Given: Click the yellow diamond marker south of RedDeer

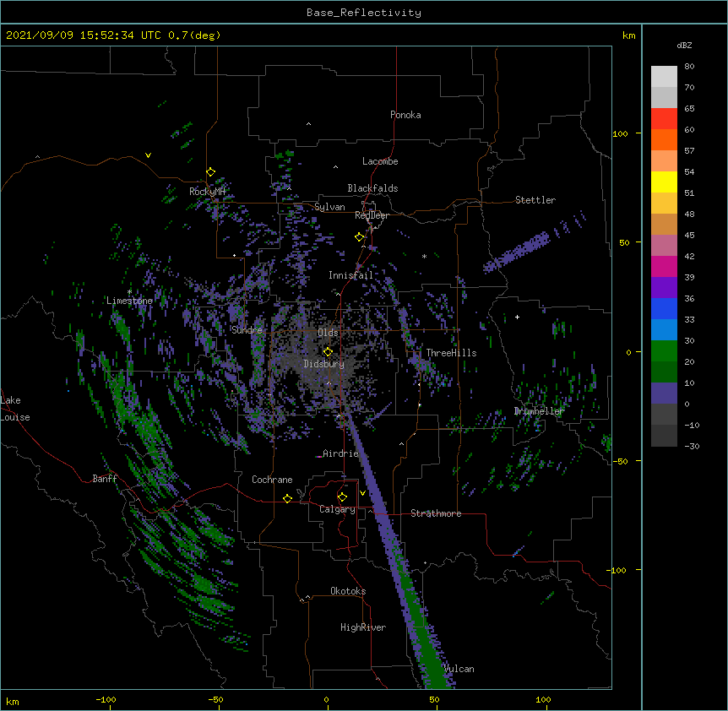Looking at the screenshot, I should (359, 237).
